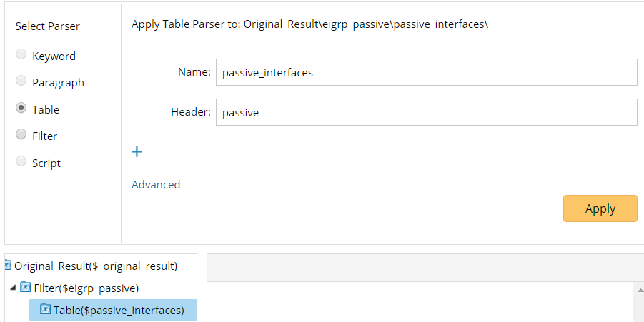Click the Table node icon in the tree
The width and height of the screenshot is (644, 322).
point(45,310)
